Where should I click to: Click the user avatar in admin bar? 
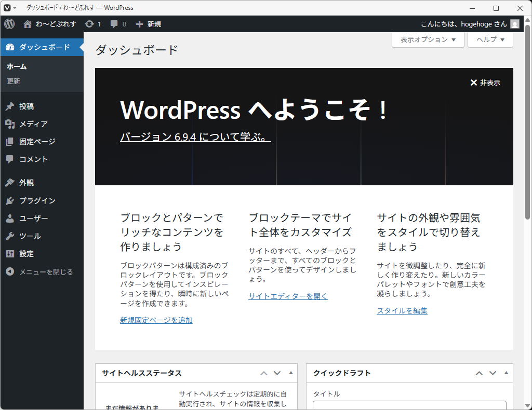click(x=514, y=24)
